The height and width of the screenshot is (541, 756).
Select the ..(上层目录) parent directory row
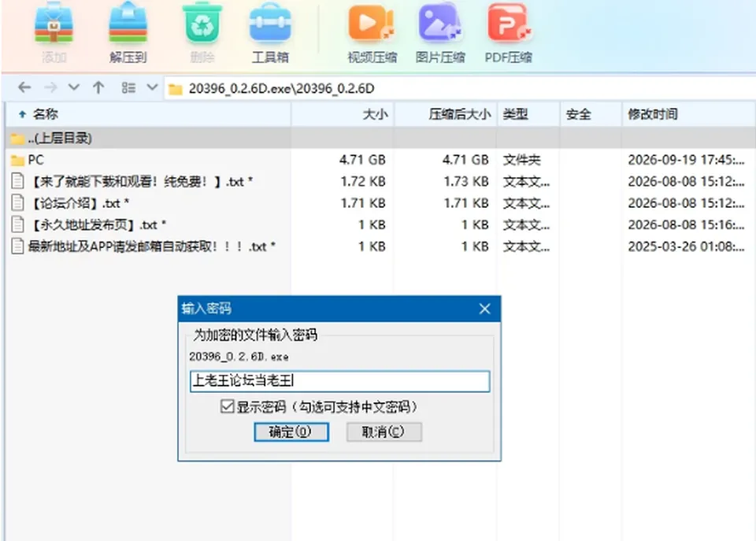(x=380, y=139)
